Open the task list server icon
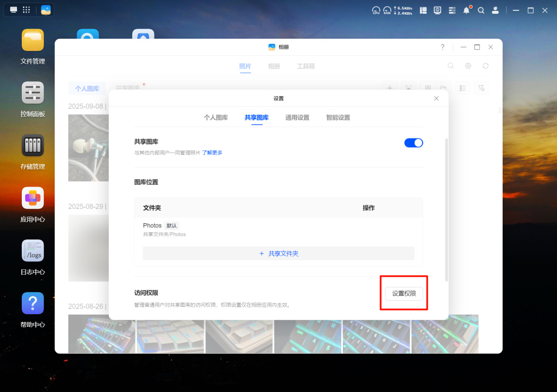The width and height of the screenshot is (557, 392). 452,10
